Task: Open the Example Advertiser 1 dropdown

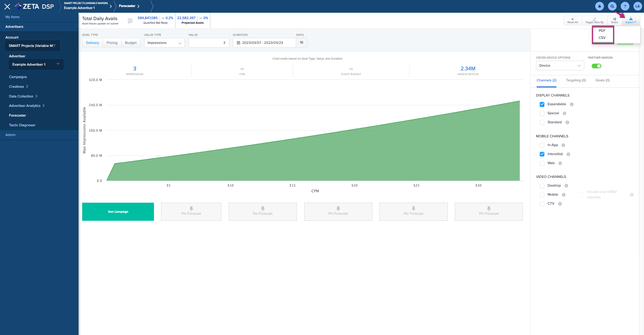Action: pyautogui.click(x=36, y=64)
